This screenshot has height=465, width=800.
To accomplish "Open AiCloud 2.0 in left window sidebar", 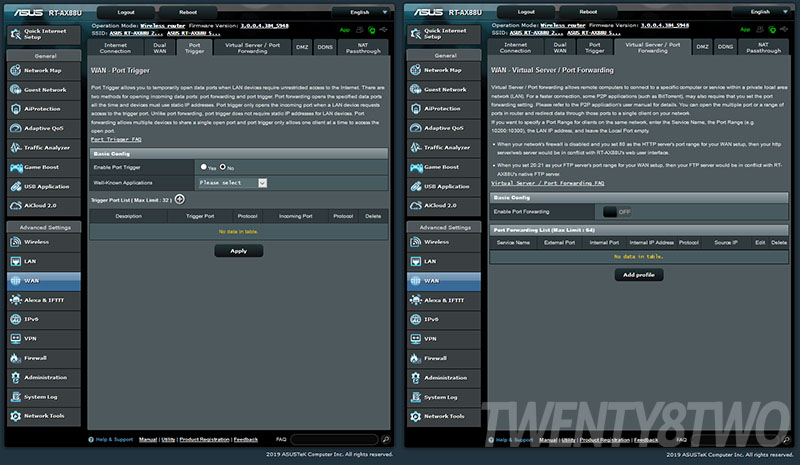I will click(x=44, y=206).
